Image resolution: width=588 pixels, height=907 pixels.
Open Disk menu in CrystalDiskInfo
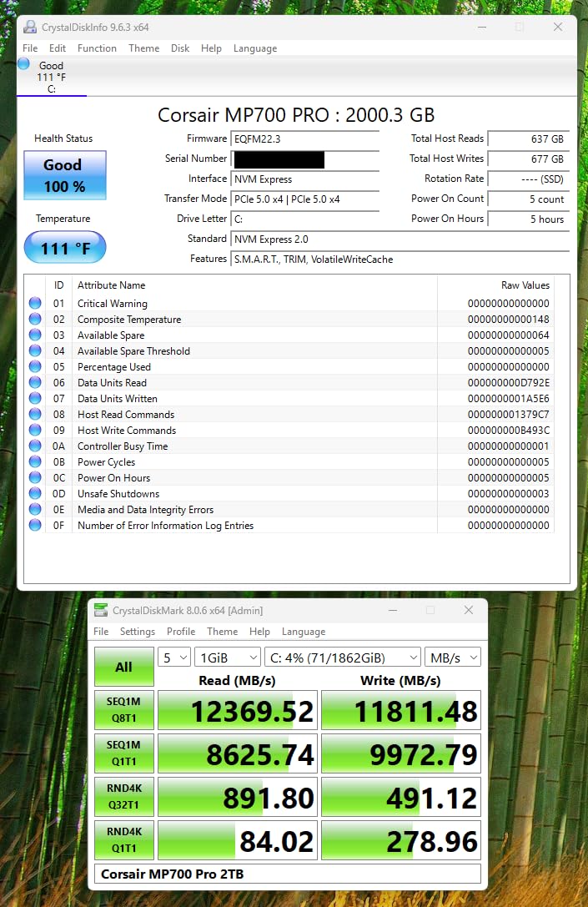180,48
